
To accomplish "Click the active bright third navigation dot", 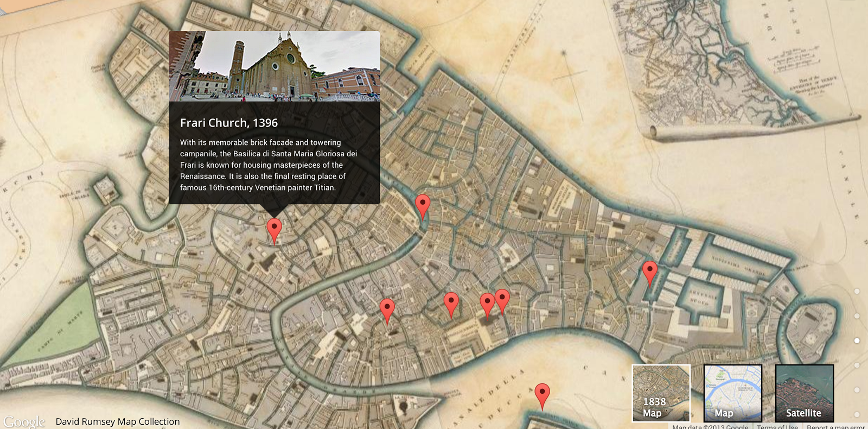I will point(857,340).
